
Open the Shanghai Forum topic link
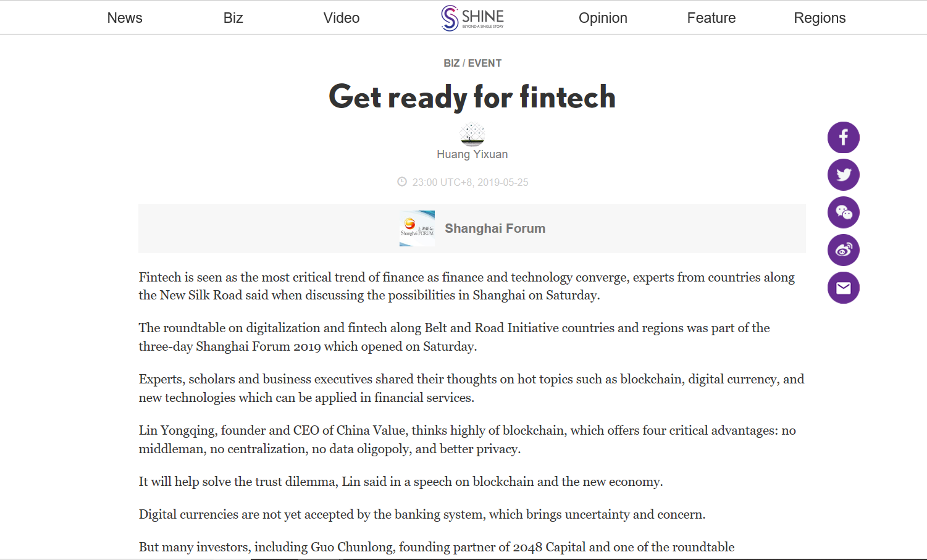(495, 228)
